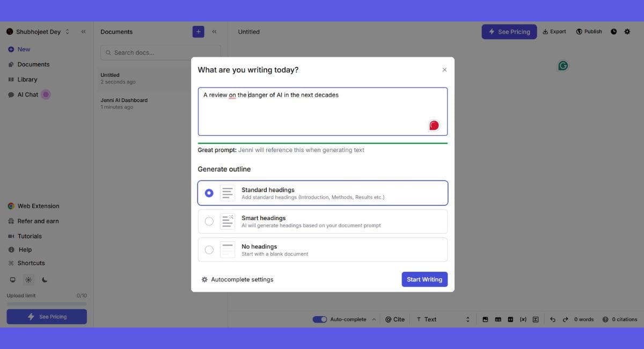644x349 pixels.
Task: Click the undo arrow in the bottom toolbar
Action: [x=553, y=319]
